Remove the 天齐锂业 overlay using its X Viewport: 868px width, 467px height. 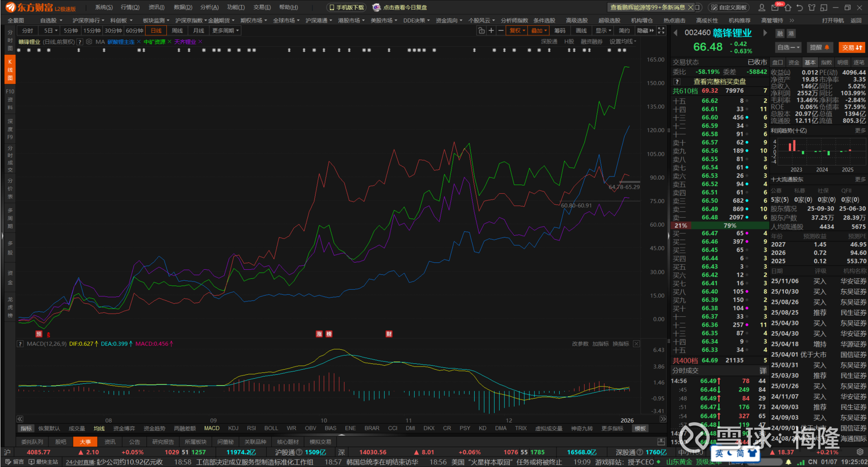200,42
